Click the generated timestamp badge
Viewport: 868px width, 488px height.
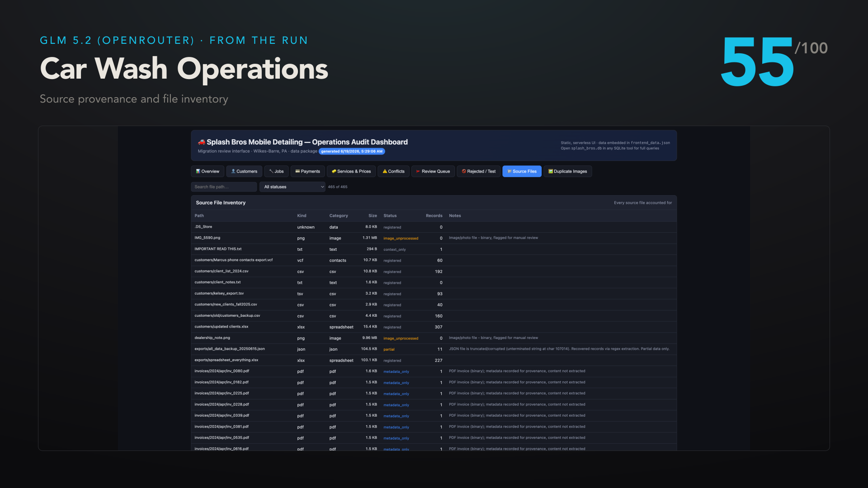click(352, 151)
